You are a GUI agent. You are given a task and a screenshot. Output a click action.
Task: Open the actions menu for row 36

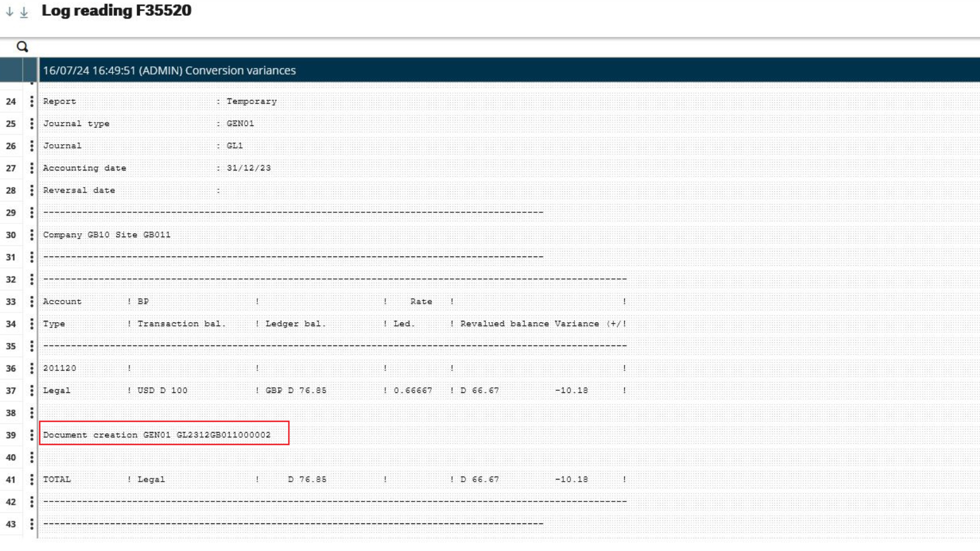tap(32, 368)
